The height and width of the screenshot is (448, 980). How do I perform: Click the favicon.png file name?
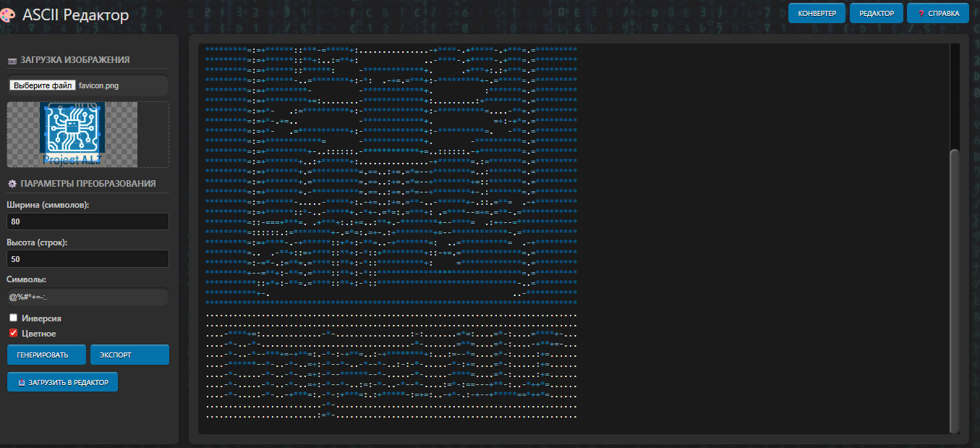coord(99,85)
